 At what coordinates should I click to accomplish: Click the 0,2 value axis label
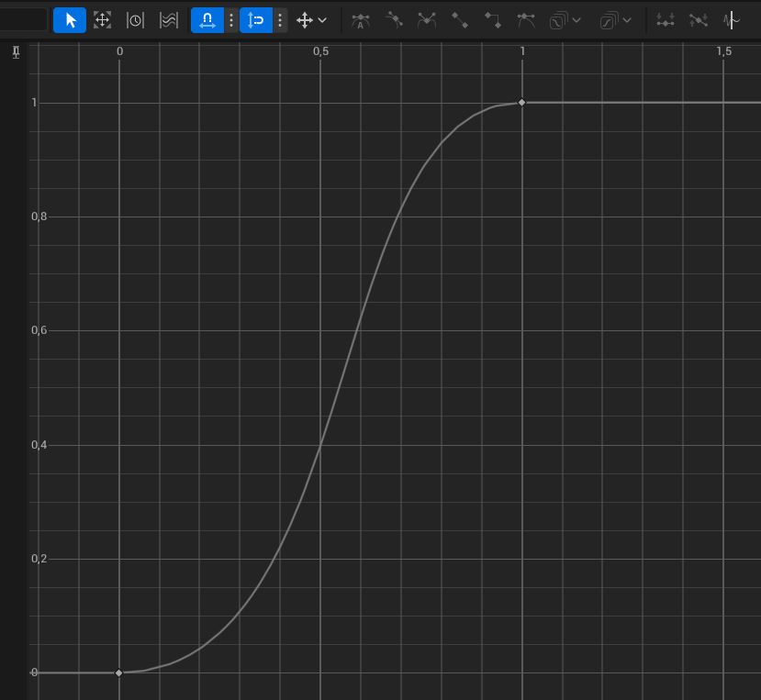39,559
